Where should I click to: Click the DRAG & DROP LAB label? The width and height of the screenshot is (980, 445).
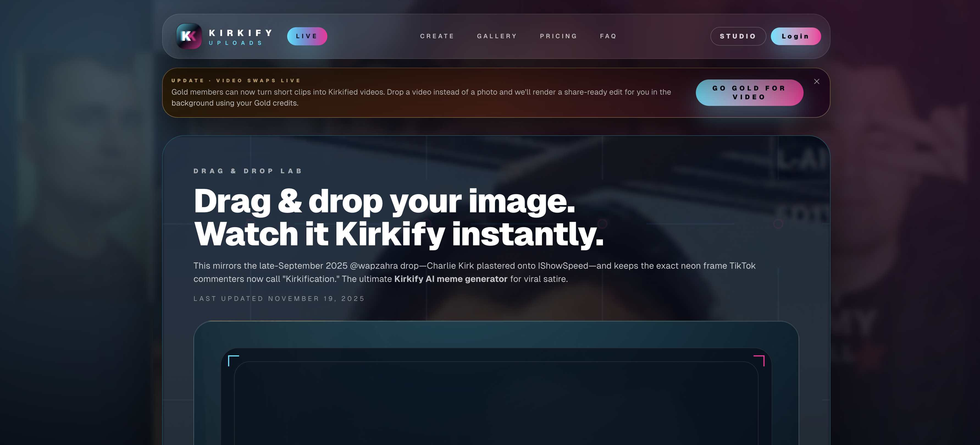(247, 171)
